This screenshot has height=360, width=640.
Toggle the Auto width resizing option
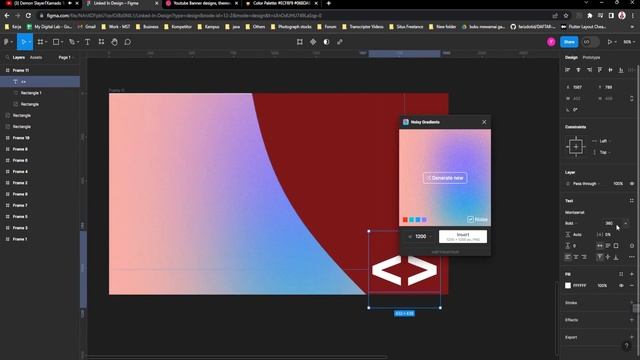pyautogui.click(x=600, y=246)
